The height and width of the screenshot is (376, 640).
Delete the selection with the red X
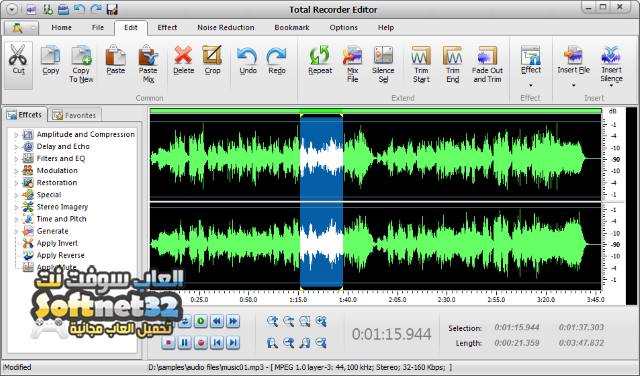183,60
